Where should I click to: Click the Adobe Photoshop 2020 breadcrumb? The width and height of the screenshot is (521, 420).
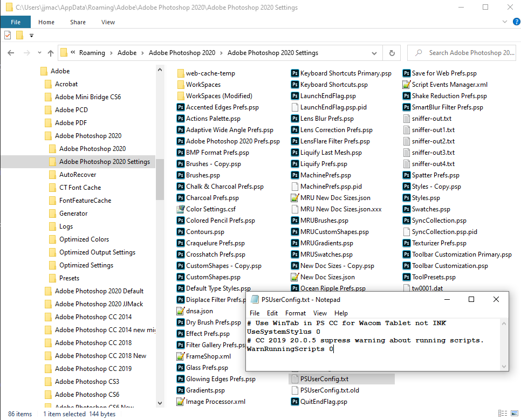(182, 53)
